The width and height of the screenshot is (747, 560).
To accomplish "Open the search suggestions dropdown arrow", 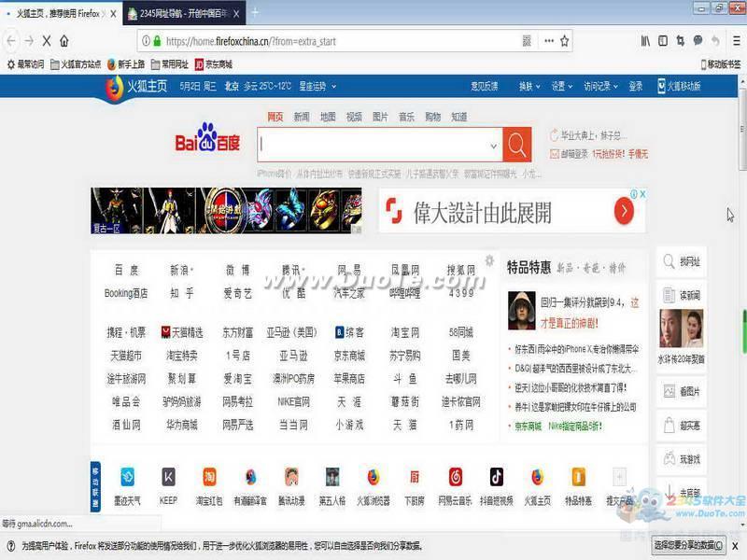I will pos(494,146).
